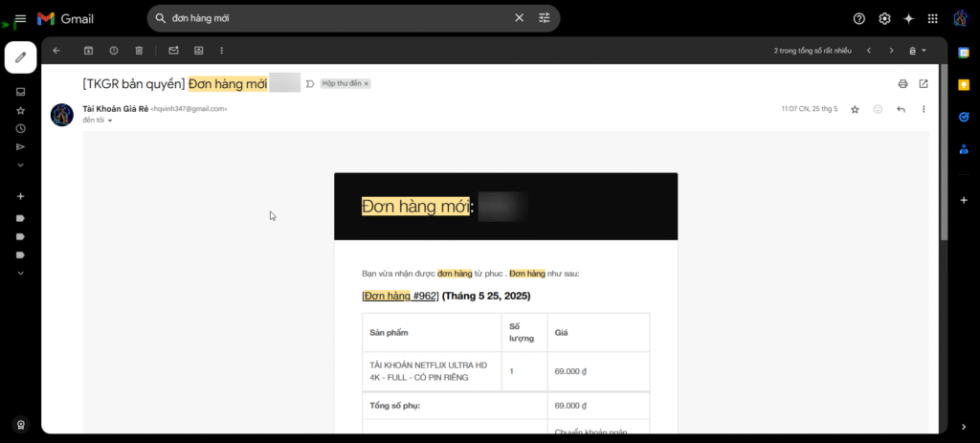Delete this email with trash icon
Image resolution: width=980 pixels, height=443 pixels.
[139, 51]
